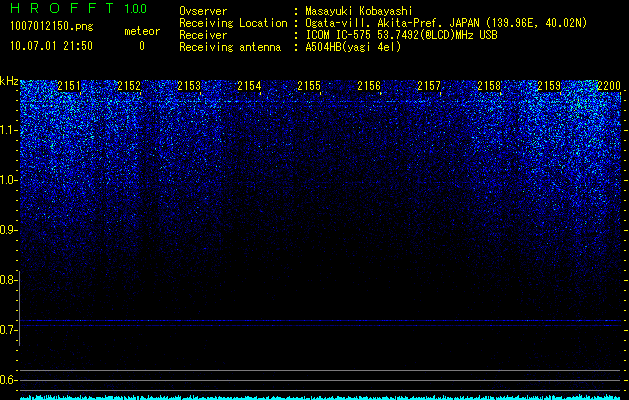The width and height of the screenshot is (629, 400).
Task: Click the kHz axis unit label
Action: pyautogui.click(x=9, y=81)
